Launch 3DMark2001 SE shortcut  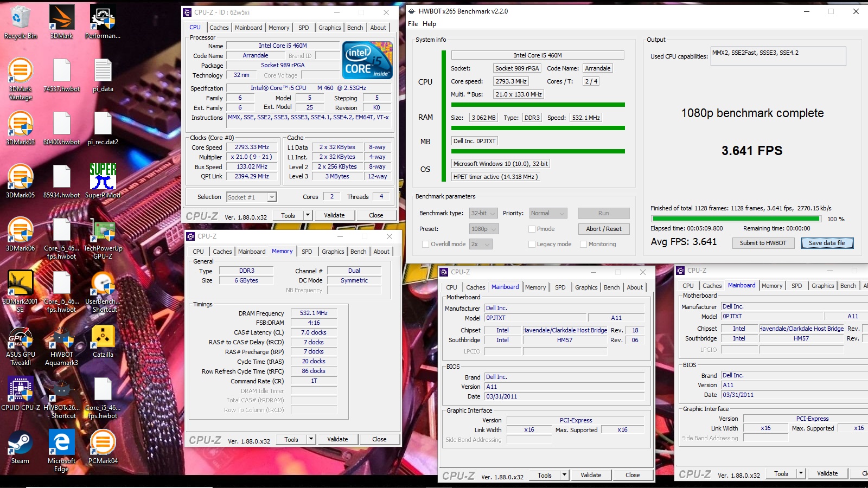[x=21, y=292]
